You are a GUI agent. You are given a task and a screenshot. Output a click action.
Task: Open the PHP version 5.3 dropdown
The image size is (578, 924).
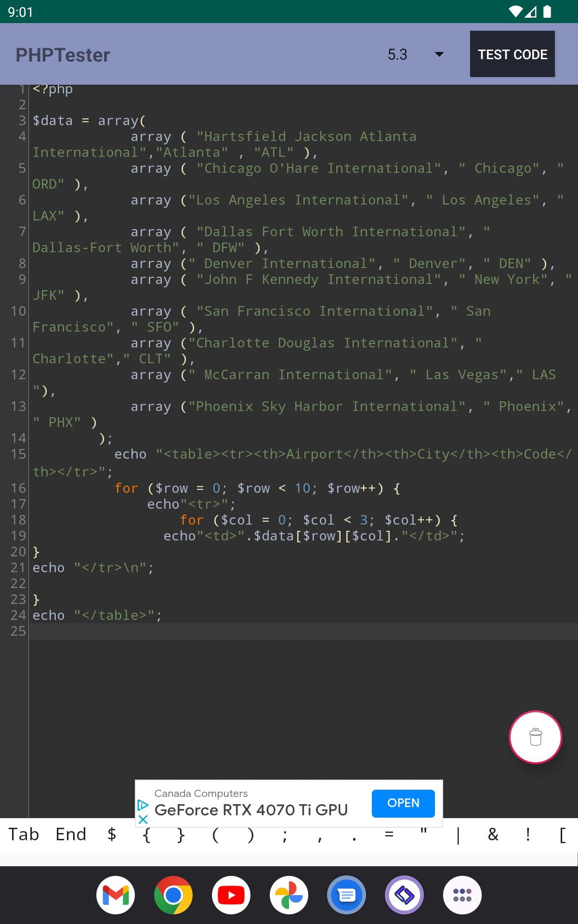pos(416,54)
